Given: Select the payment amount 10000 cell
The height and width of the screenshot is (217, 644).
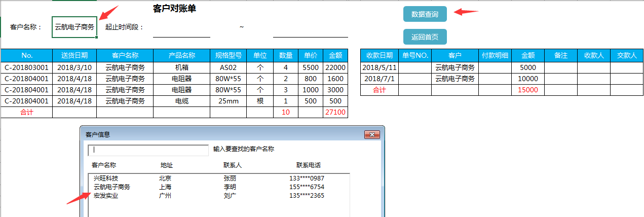Looking at the screenshot, I should (528, 79).
